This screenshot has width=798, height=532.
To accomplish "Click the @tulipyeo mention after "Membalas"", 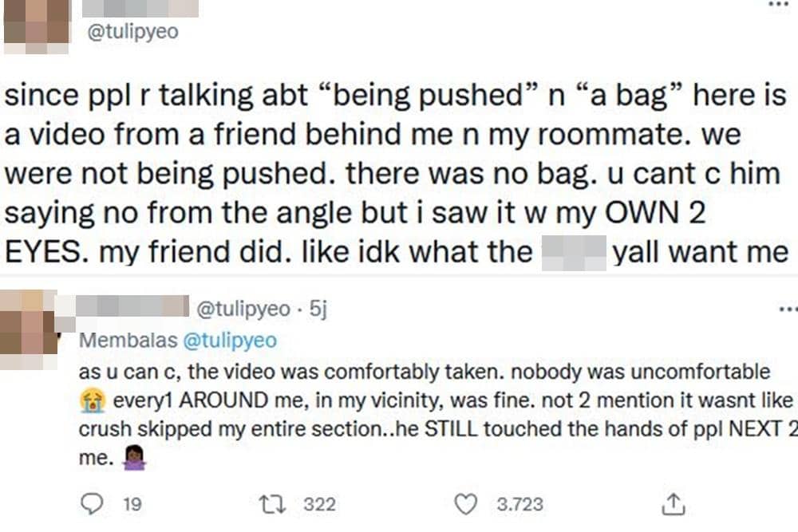I will pos(230,341).
